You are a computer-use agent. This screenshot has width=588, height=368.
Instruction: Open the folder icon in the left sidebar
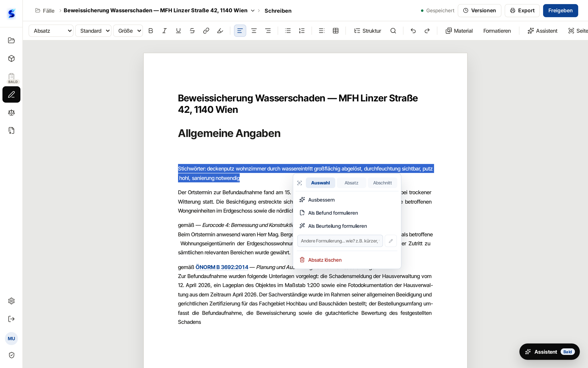[11, 40]
